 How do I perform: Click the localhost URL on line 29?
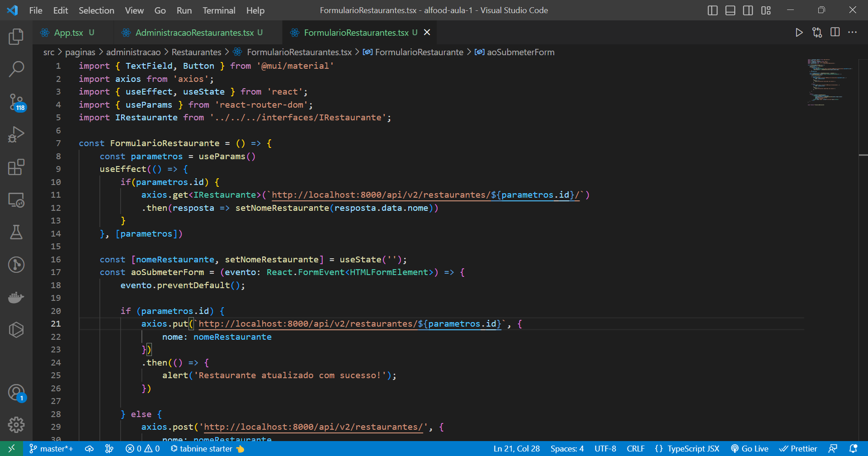[313, 427]
